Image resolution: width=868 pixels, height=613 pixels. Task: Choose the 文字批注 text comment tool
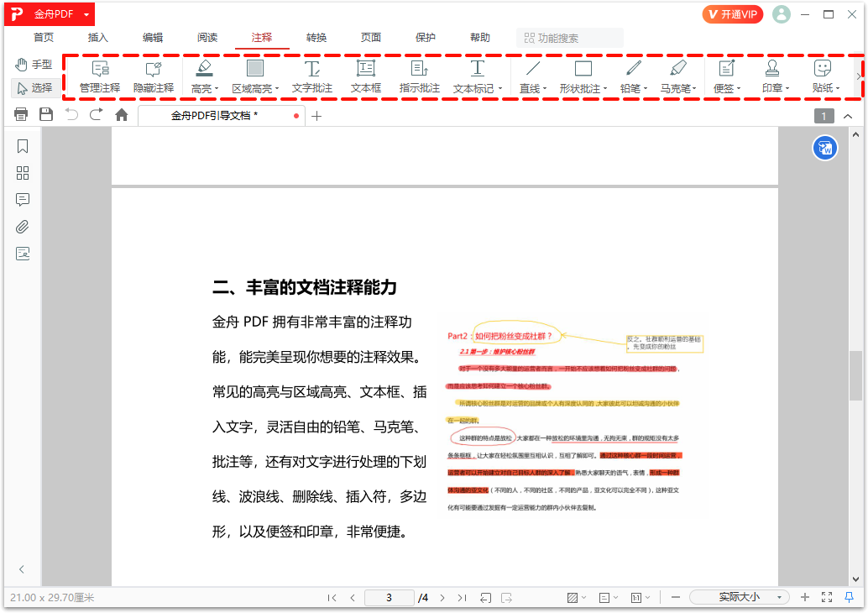(x=312, y=77)
